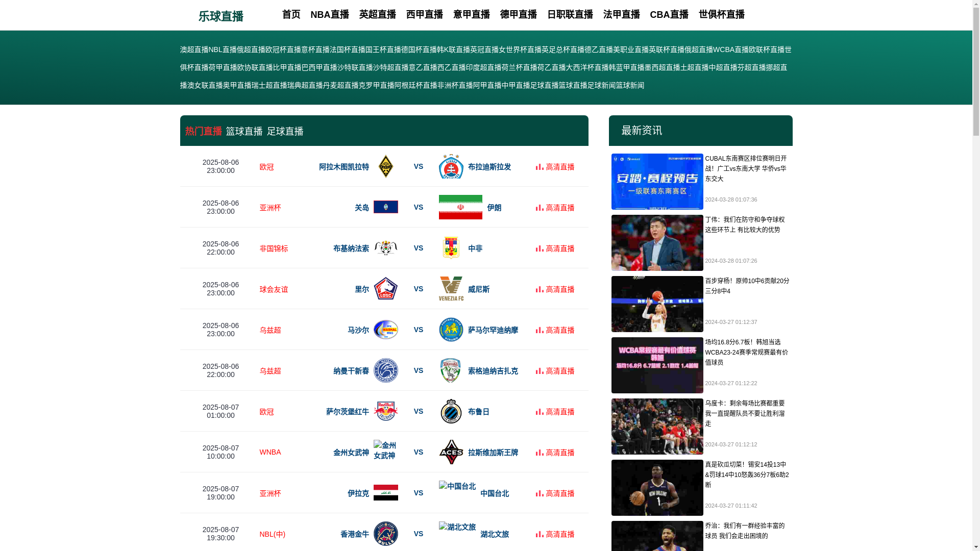980x551 pixels.
Task: Watch 高清直播 for 香港金牛 vs 湖北文旅
Action: [x=555, y=534]
